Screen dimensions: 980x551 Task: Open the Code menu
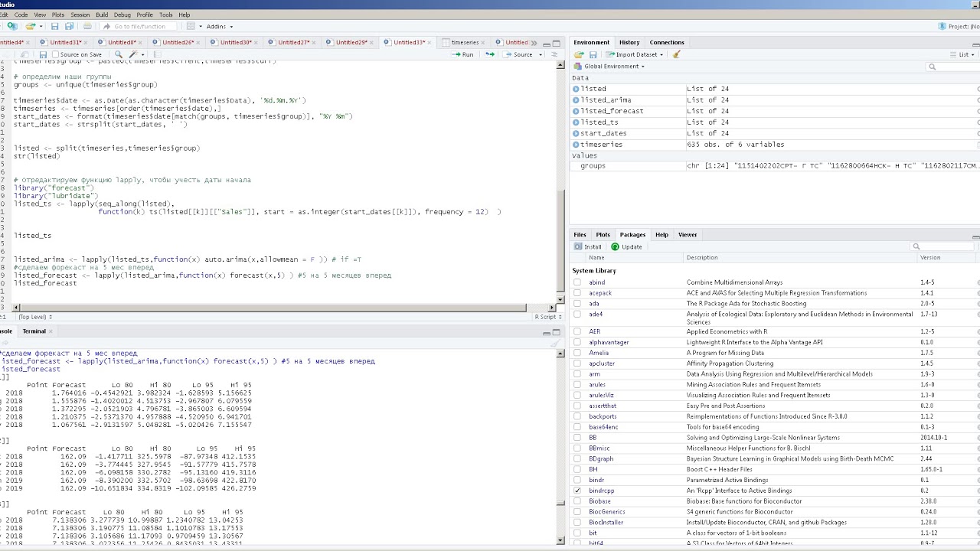click(x=21, y=15)
